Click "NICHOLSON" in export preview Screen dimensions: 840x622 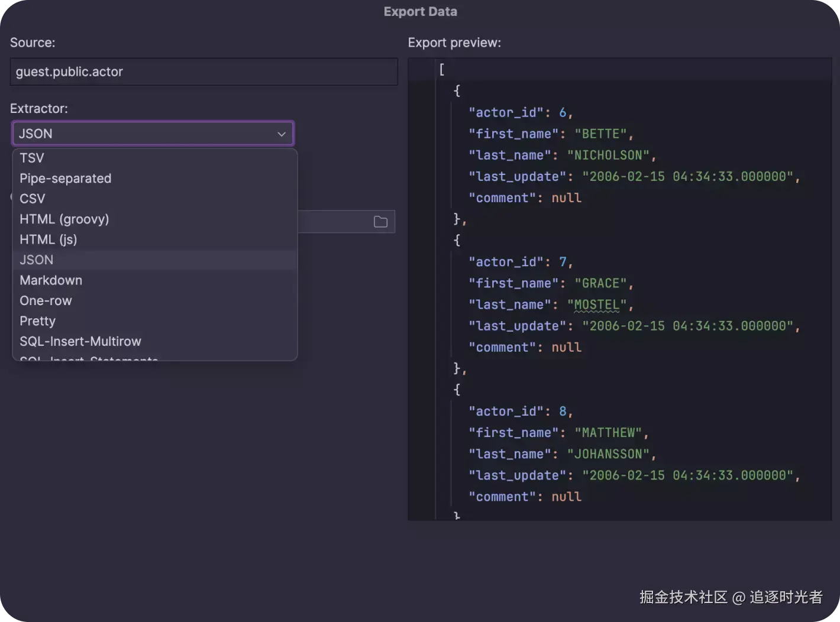coord(608,155)
